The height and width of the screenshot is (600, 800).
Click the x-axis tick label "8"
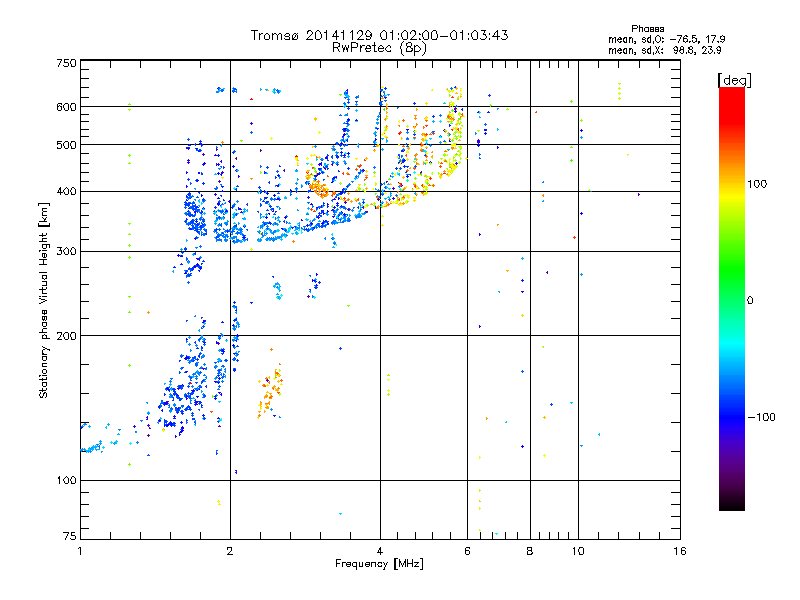point(530,551)
